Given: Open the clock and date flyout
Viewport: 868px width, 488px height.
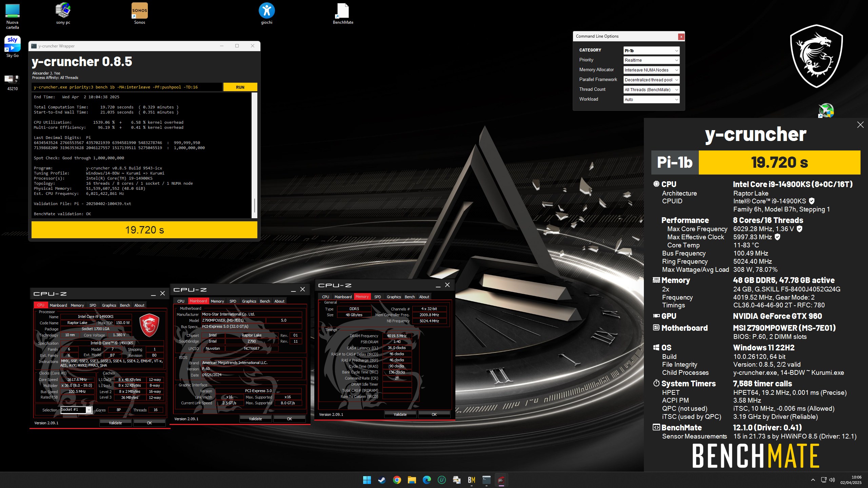Looking at the screenshot, I should click(851, 480).
